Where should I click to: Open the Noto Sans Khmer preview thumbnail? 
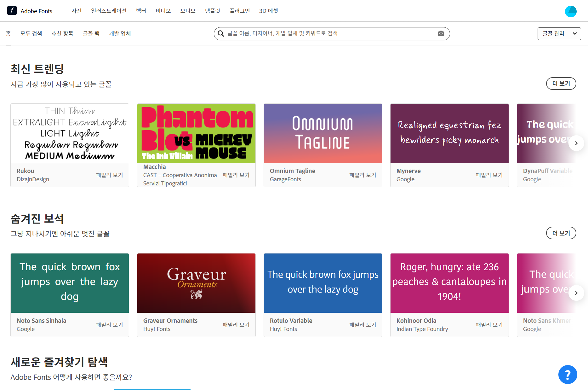pyautogui.click(x=547, y=283)
